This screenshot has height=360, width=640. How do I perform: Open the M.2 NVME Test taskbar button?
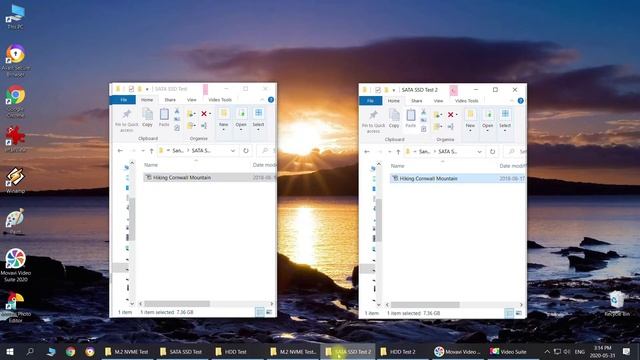pos(127,351)
